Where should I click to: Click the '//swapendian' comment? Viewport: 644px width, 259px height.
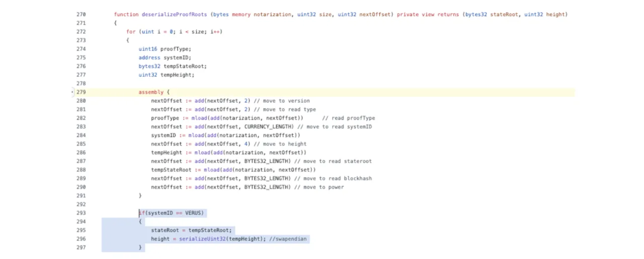click(x=288, y=239)
